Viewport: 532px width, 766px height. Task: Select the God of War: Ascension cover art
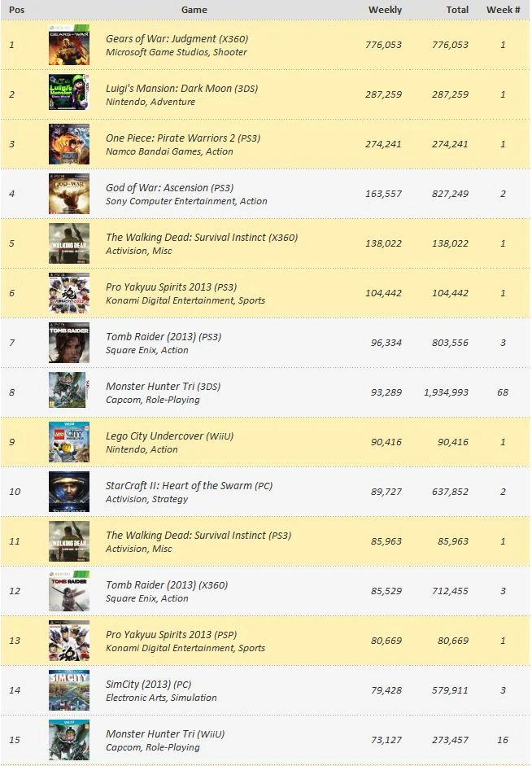click(69, 195)
